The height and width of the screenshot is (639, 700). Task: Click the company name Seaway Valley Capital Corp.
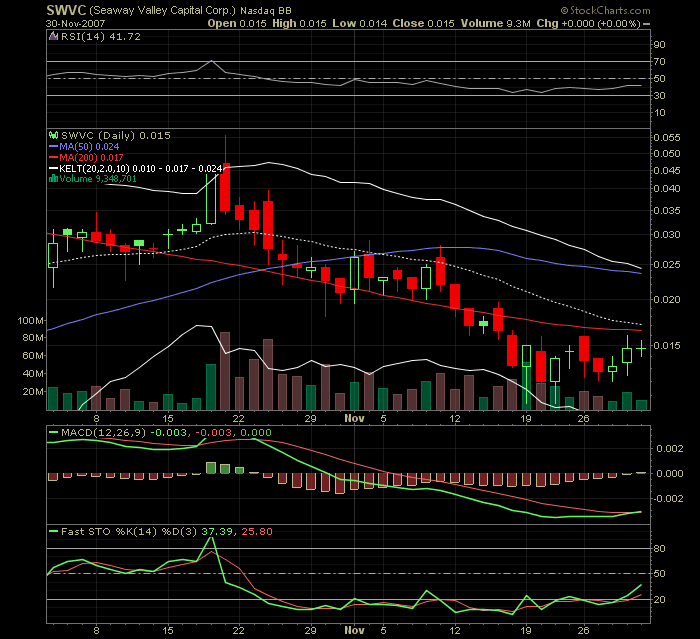(162, 11)
